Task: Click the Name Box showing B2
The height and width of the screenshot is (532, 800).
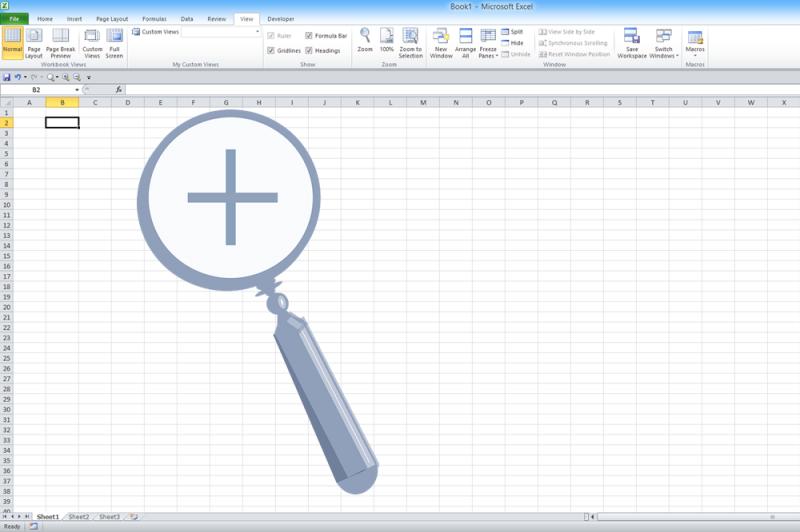Action: [37, 90]
